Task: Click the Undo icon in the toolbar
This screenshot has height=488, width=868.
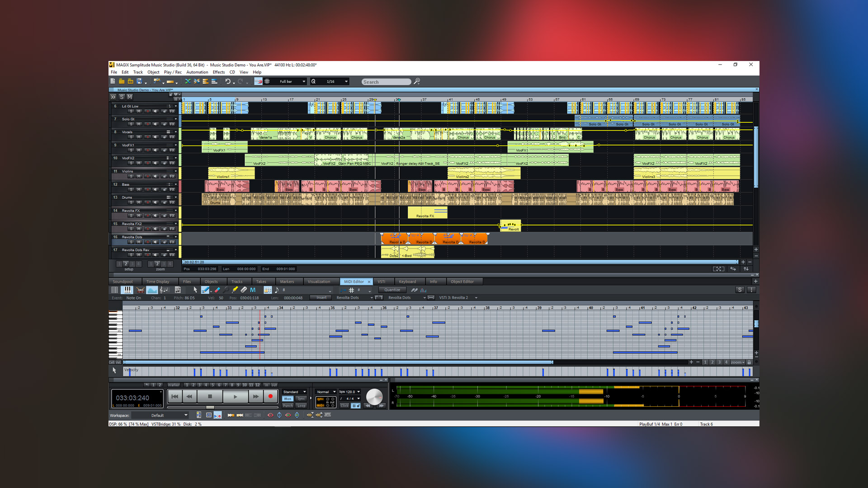Action: tap(228, 82)
